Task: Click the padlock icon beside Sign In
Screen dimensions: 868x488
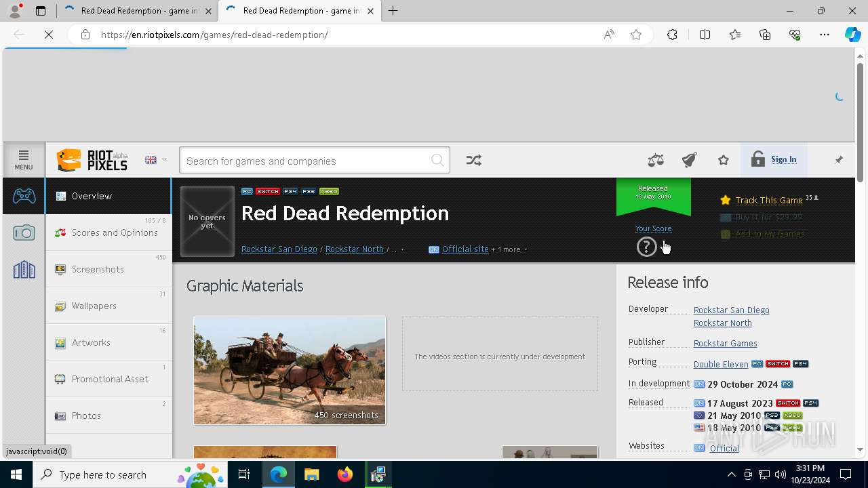Action: pyautogui.click(x=758, y=159)
